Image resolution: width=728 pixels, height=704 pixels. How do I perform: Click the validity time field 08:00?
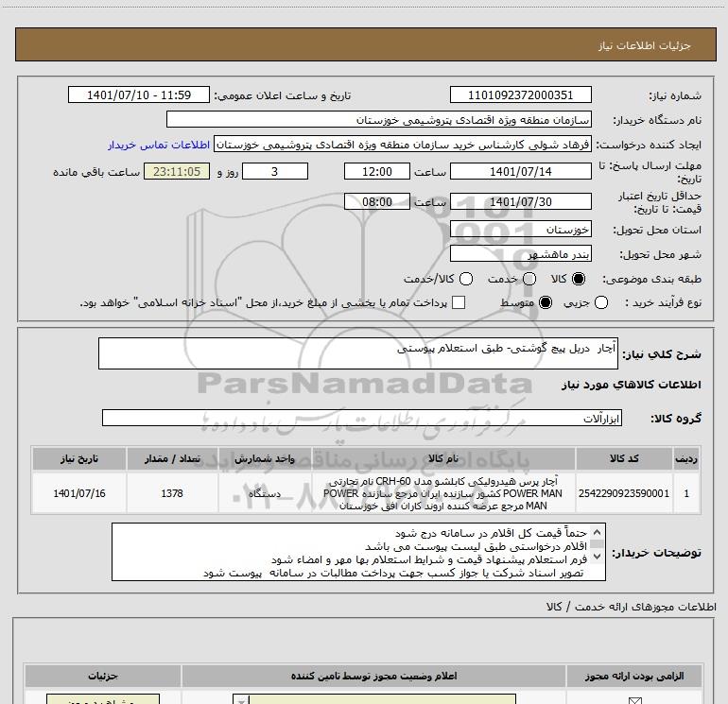(377, 202)
